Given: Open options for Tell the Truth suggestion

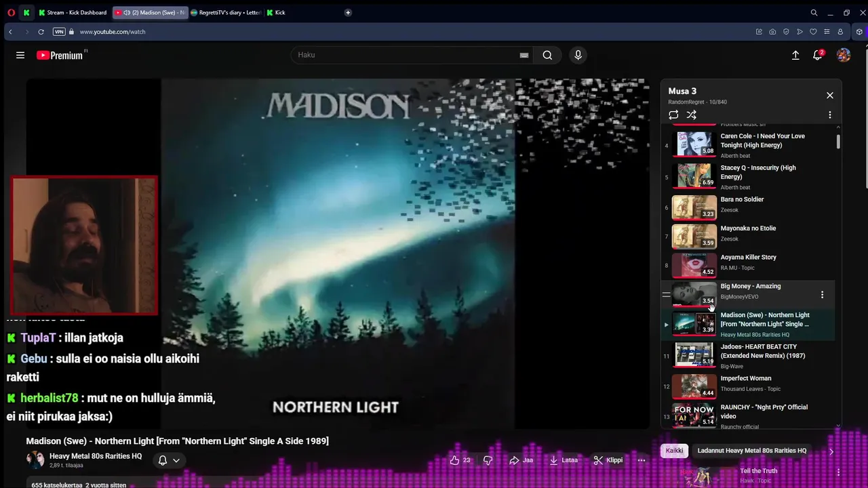Looking at the screenshot, I should tap(838, 472).
